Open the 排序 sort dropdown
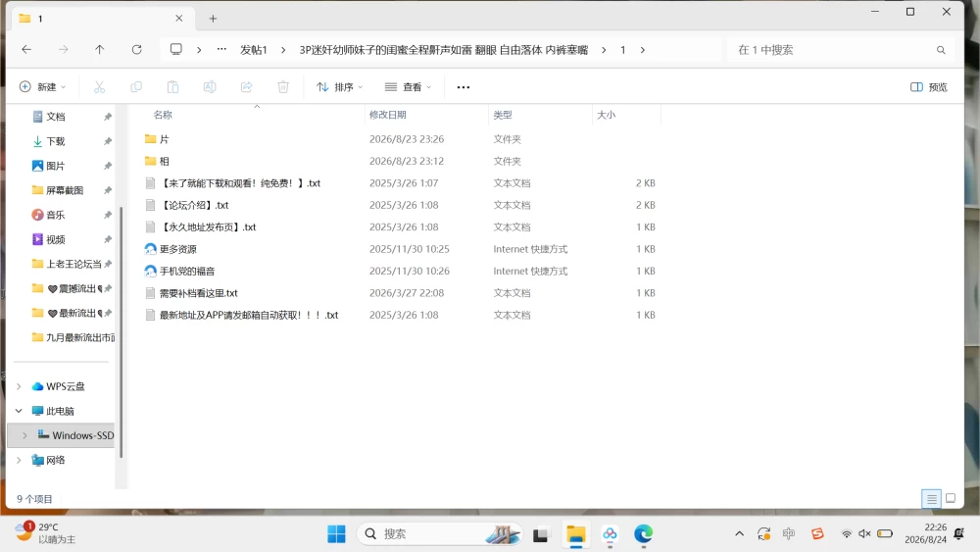Image resolution: width=980 pixels, height=552 pixels. click(x=339, y=87)
